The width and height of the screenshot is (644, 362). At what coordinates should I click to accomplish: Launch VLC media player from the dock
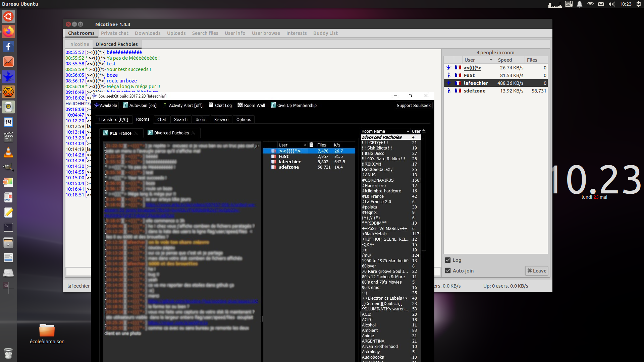8,153
